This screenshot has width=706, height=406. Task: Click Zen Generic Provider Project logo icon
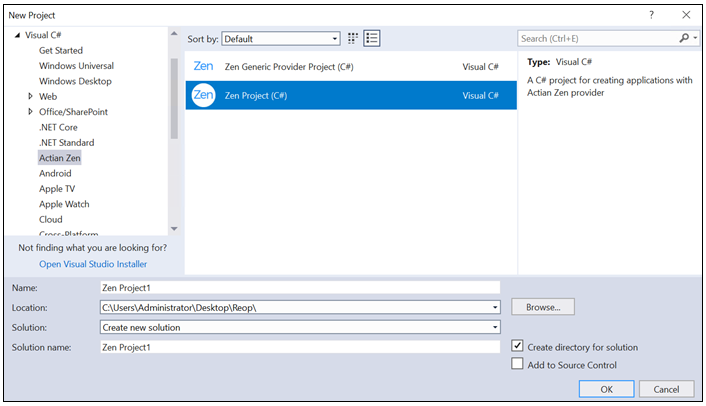coord(204,66)
